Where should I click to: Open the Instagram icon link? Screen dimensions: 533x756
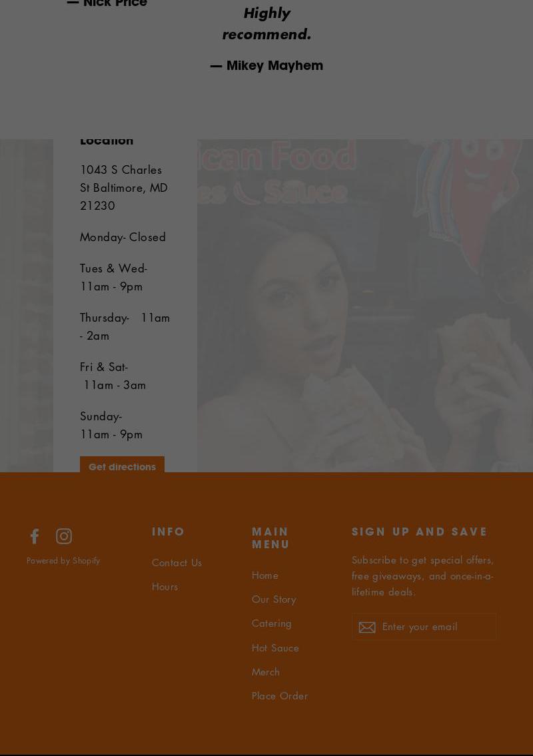(x=64, y=536)
